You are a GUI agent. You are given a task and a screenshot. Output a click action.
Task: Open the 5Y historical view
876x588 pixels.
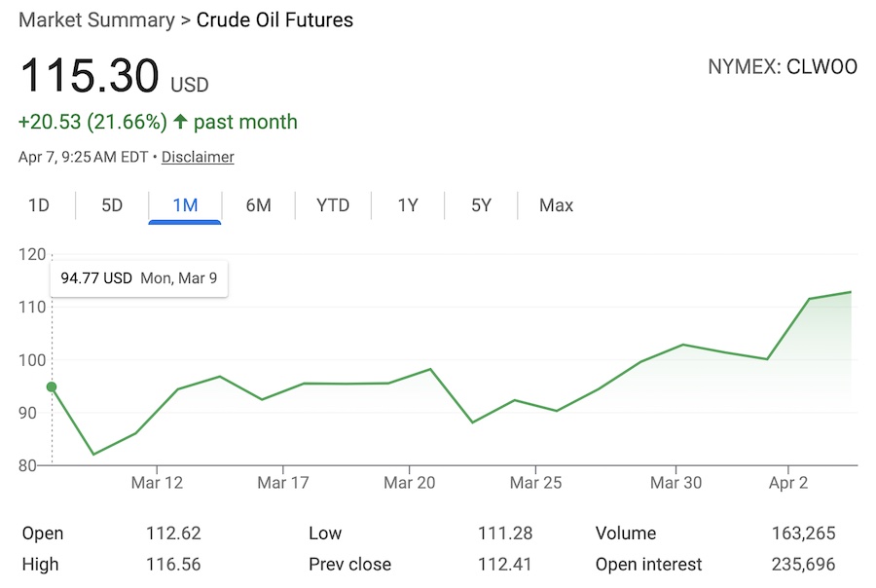point(481,205)
